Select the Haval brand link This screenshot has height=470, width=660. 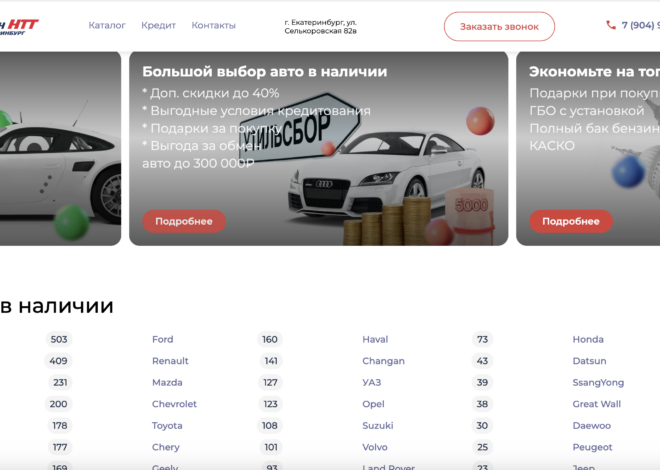coord(375,339)
